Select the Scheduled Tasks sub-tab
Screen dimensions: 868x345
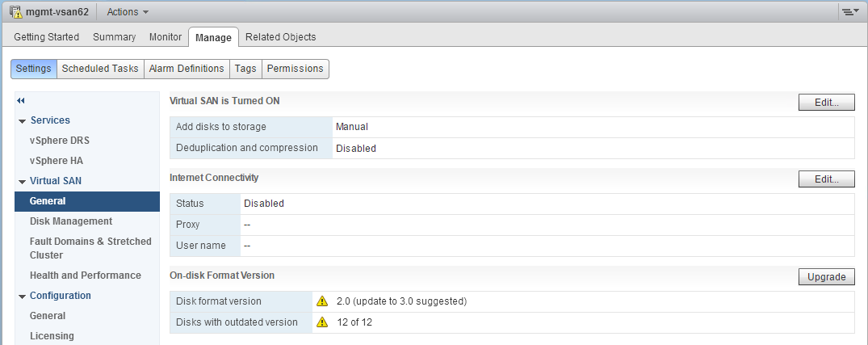(x=100, y=69)
